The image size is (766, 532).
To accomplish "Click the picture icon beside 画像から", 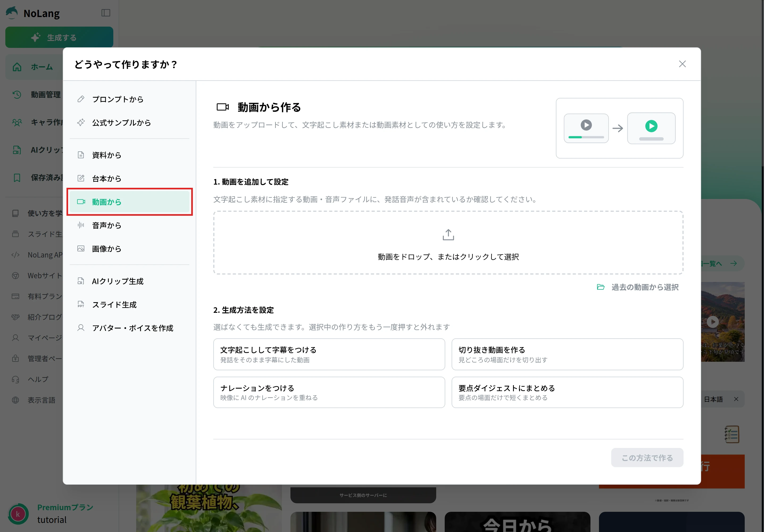I will click(x=81, y=249).
